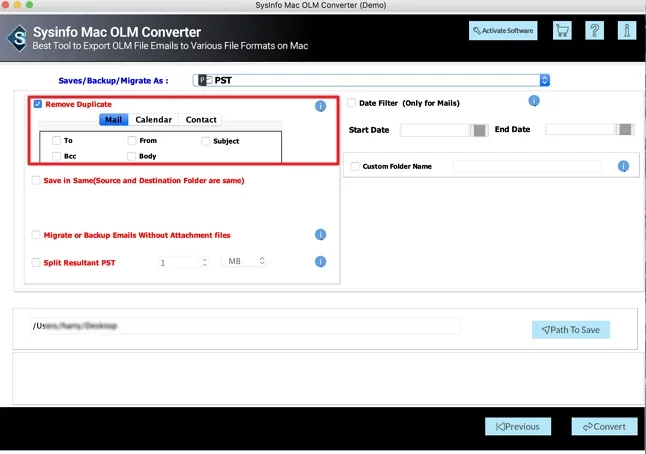View info icon for Split Resultant PST
Screen dimensions: 646x454
tap(320, 262)
